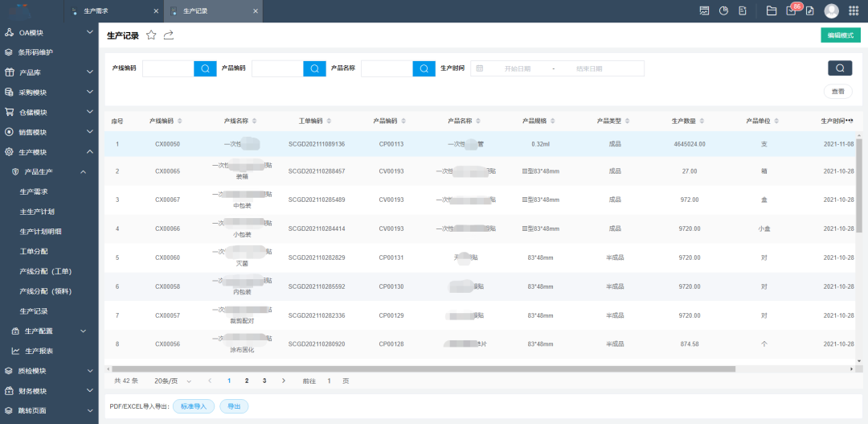
Task: Click the green 编辑模式 button
Action: pyautogui.click(x=840, y=35)
